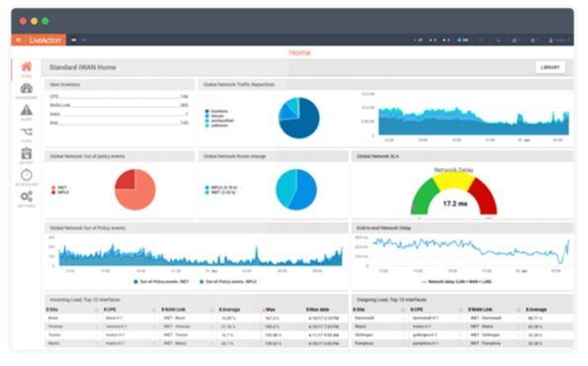Image resolution: width=588 pixels, height=366 pixels.
Task: Open the Scheduling clock sidebar icon
Action: click(27, 175)
